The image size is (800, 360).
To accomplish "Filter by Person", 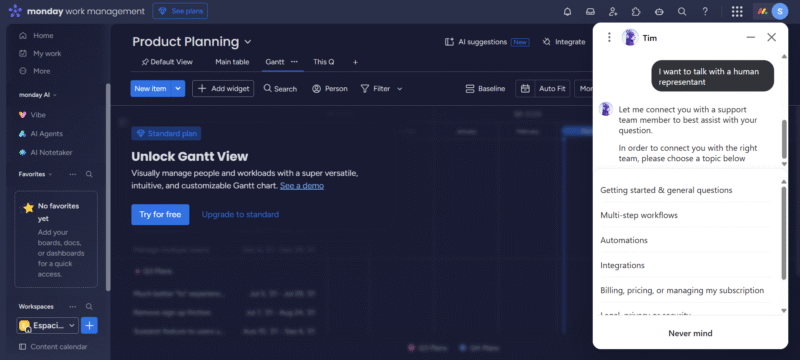I will [330, 89].
